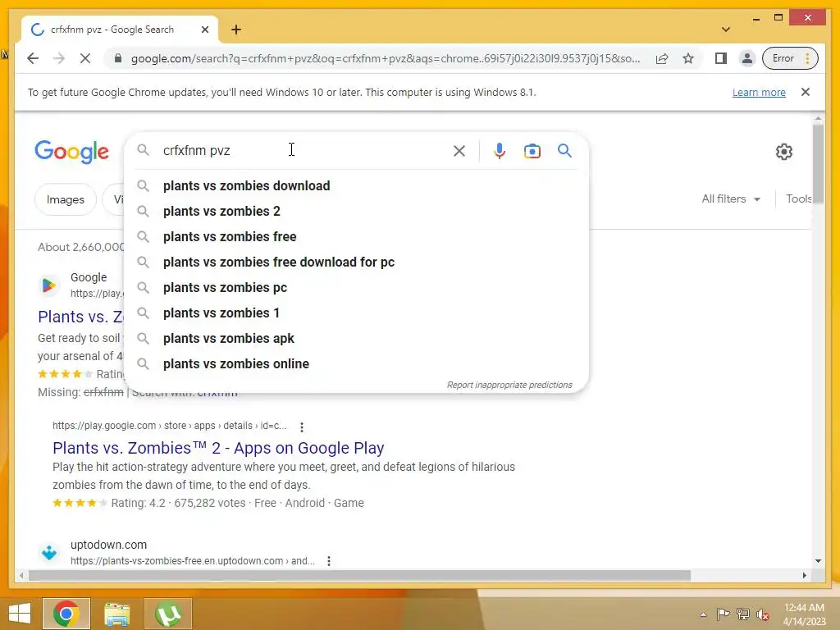
Task: Open Chrome side panel
Action: [x=721, y=58]
